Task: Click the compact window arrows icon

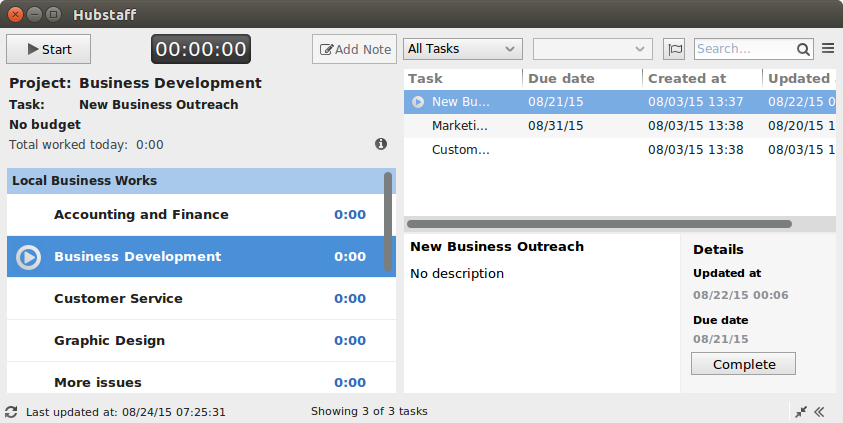Action: click(801, 412)
